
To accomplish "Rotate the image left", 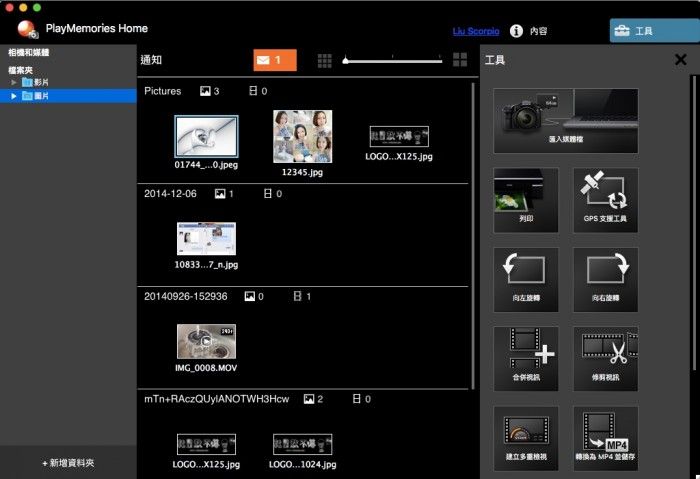I will tap(526, 279).
